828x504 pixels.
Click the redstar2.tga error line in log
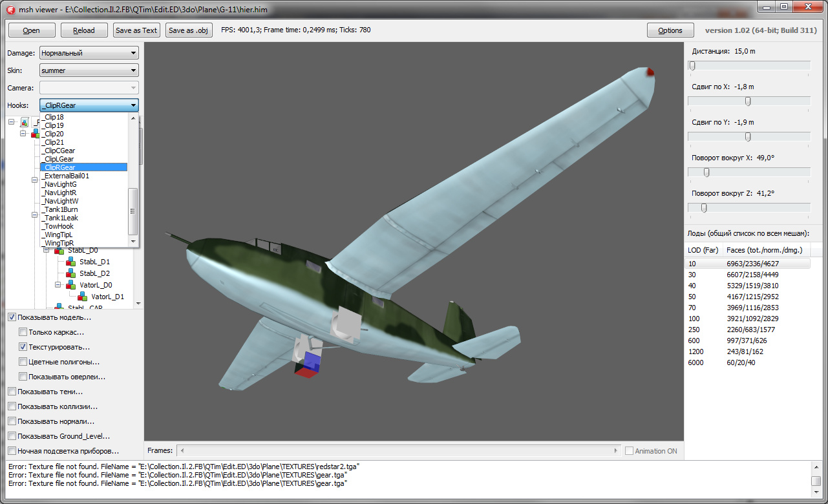click(x=184, y=466)
